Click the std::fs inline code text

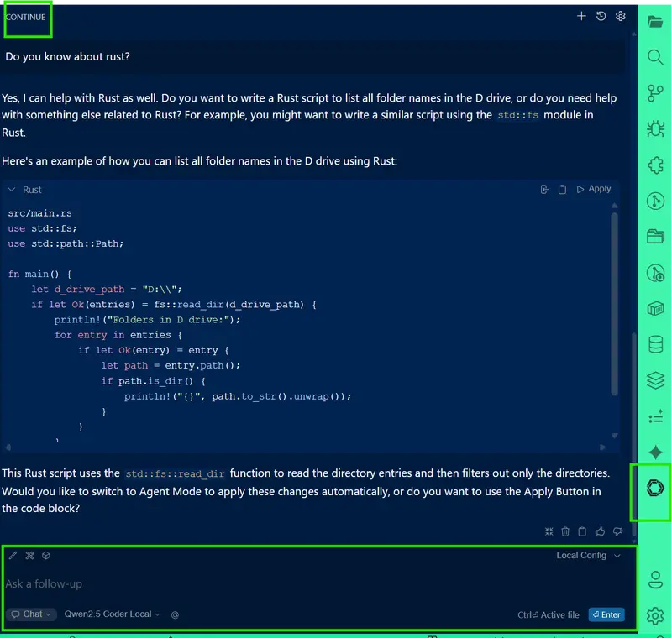coord(517,115)
